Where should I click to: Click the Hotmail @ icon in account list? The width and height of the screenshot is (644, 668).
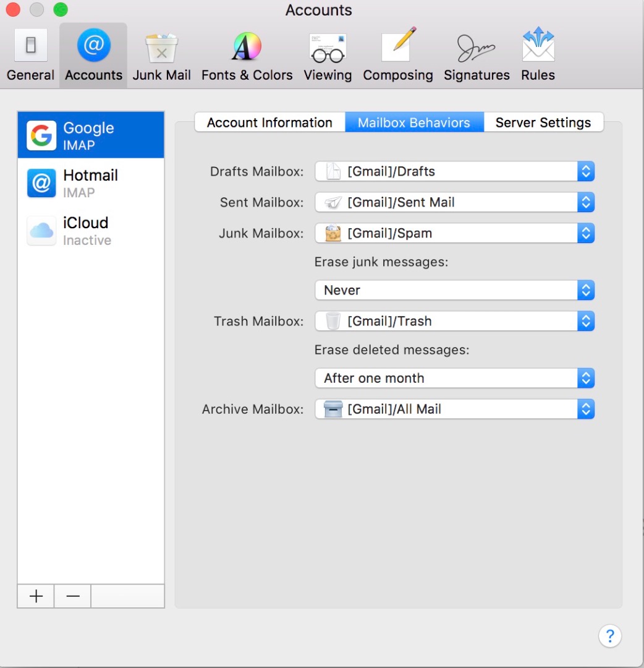[x=41, y=183]
